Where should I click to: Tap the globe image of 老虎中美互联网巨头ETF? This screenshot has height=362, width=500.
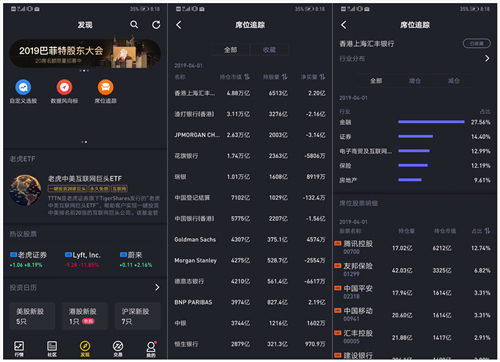click(x=25, y=190)
